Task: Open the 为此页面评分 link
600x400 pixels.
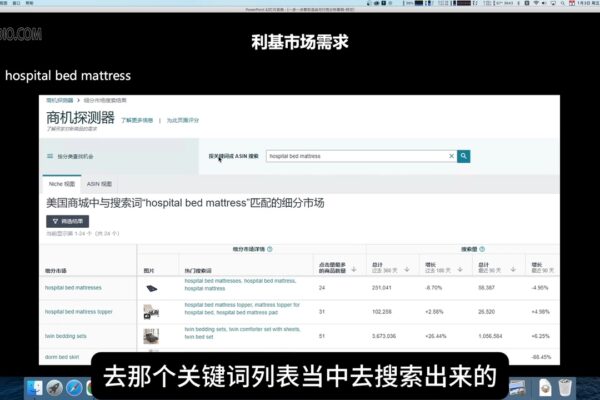Action: [x=183, y=120]
